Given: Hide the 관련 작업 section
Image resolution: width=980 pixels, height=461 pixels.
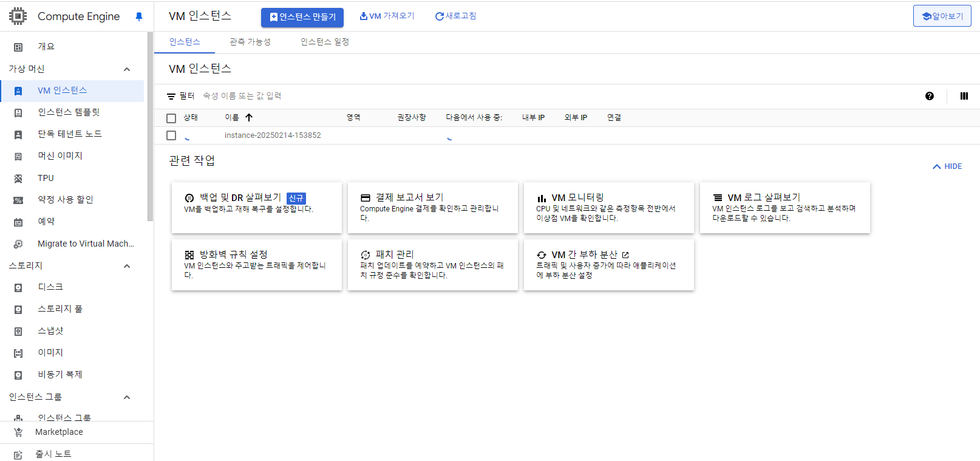Looking at the screenshot, I should [947, 166].
